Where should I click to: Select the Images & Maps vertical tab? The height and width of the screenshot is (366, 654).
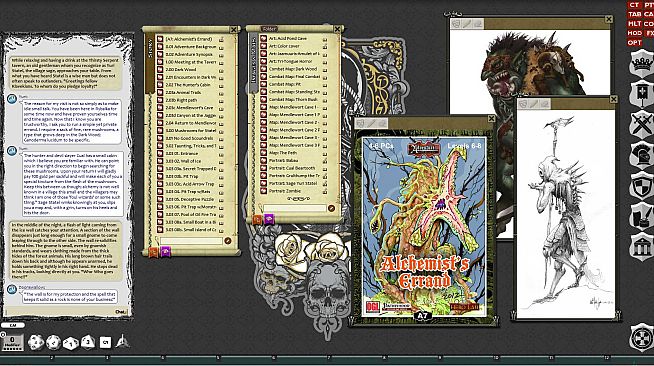pos(253,63)
